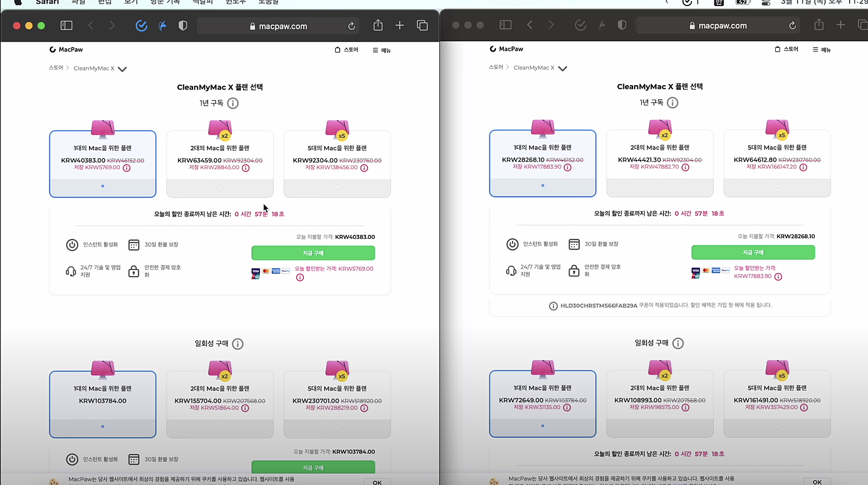
Task: Go back in left Safari window
Action: 91,25
